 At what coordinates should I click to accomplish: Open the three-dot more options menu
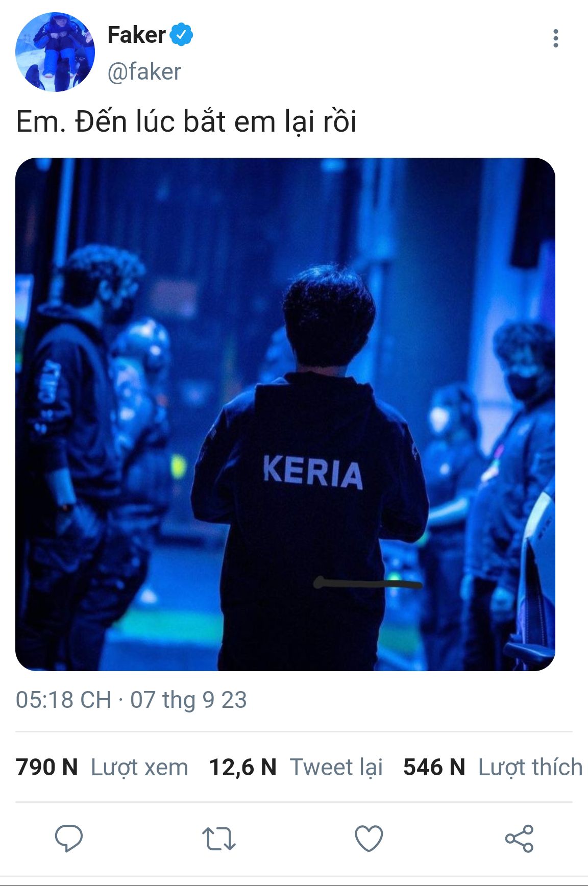(555, 38)
